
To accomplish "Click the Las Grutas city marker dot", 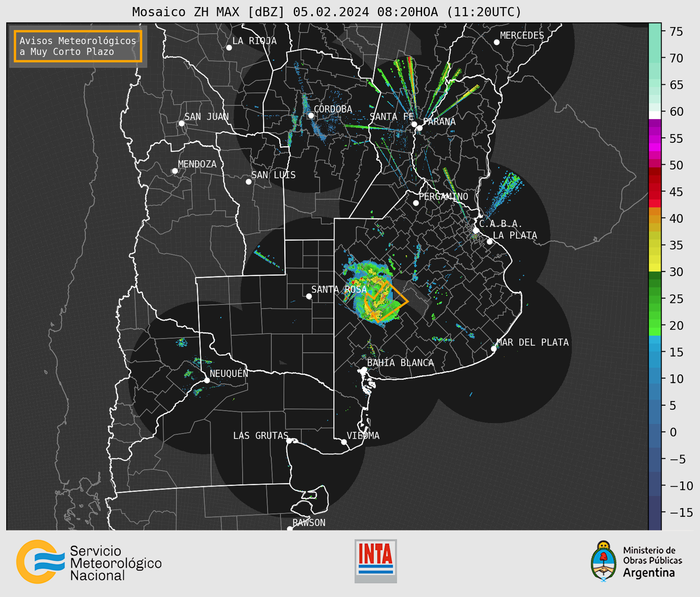I will [289, 441].
